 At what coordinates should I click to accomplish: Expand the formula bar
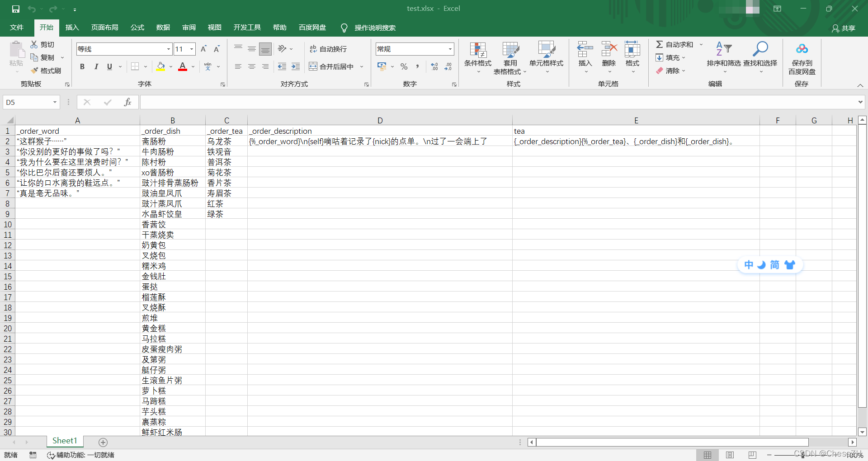(860, 102)
